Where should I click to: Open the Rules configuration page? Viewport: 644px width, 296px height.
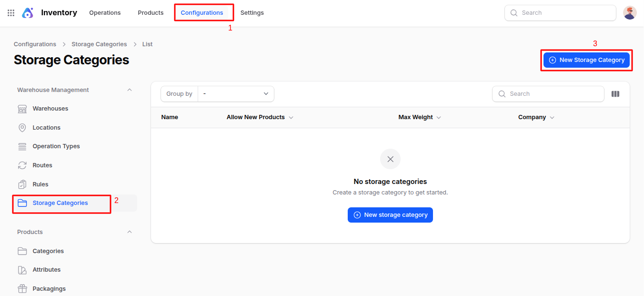[40, 184]
